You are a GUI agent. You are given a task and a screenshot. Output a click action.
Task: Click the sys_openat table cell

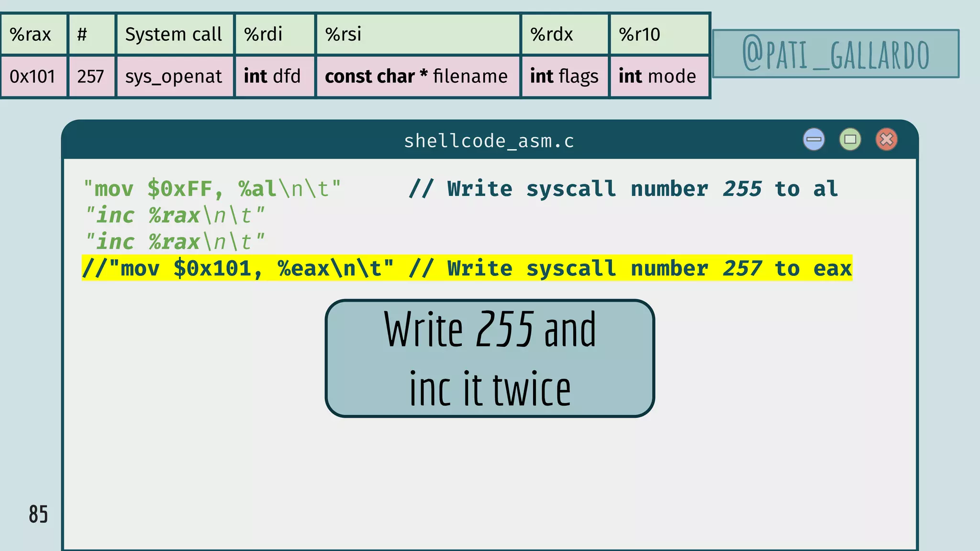pos(175,77)
